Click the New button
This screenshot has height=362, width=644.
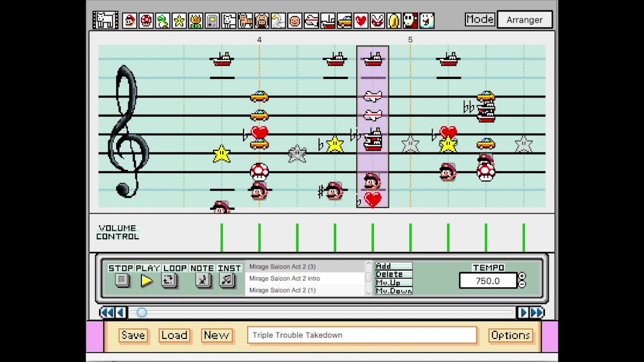click(216, 335)
